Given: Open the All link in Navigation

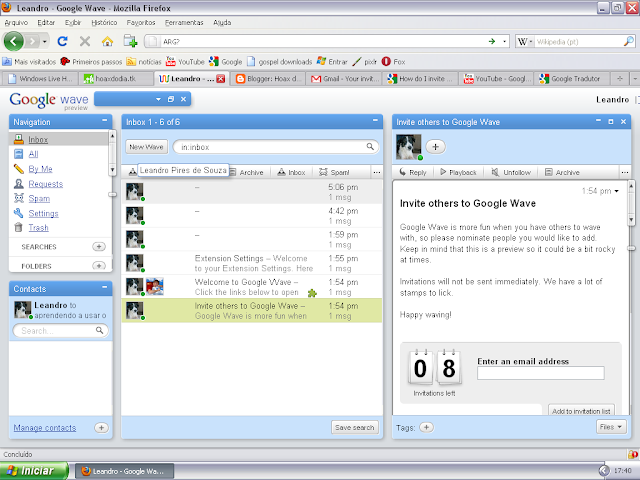Looking at the screenshot, I should pos(33,154).
